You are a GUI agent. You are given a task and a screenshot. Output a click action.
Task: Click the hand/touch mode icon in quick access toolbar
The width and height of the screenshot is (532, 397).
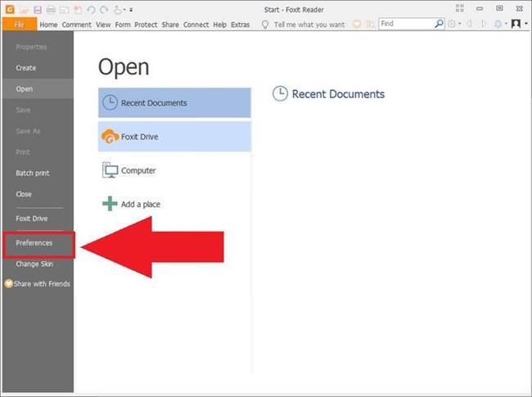(117, 10)
